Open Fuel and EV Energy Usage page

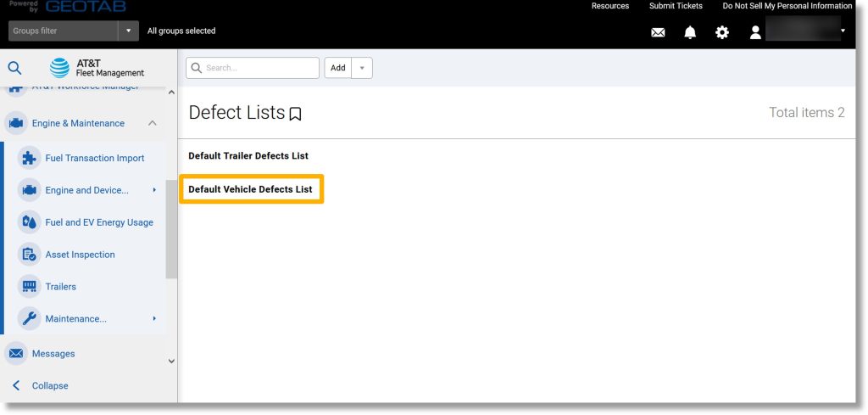coord(99,222)
